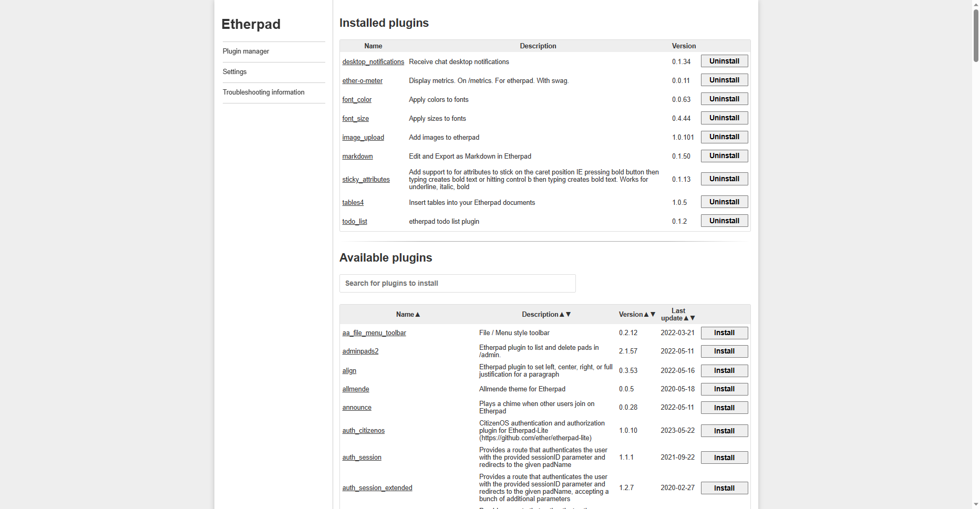Open the ether-o-meter plugin link
The width and height of the screenshot is (980, 509).
coord(362,81)
